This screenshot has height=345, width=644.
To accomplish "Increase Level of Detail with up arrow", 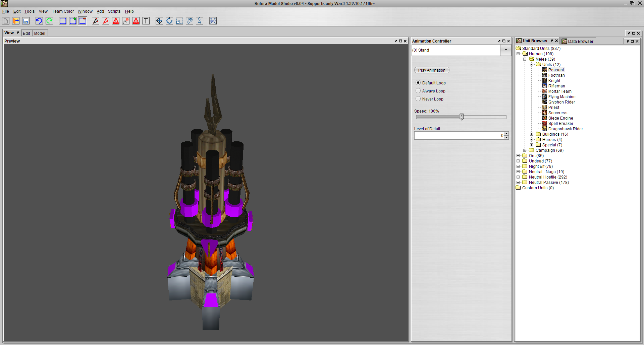I will pyautogui.click(x=506, y=133).
